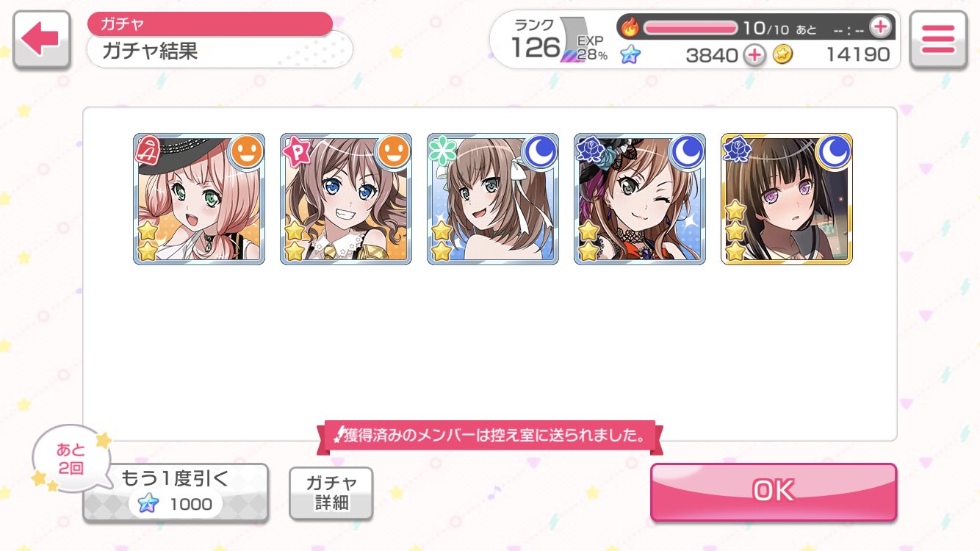
Task: Tap moon attribute icon on gold-framed card
Action: pyautogui.click(x=834, y=151)
